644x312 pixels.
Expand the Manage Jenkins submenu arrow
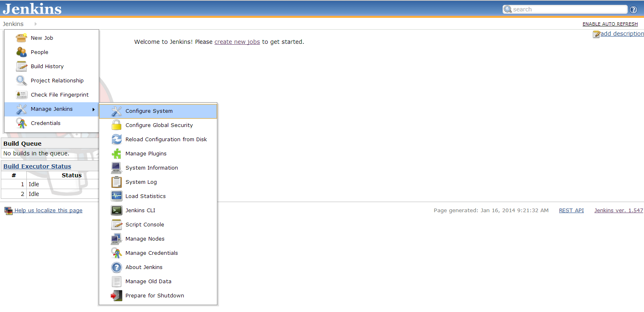(x=93, y=109)
